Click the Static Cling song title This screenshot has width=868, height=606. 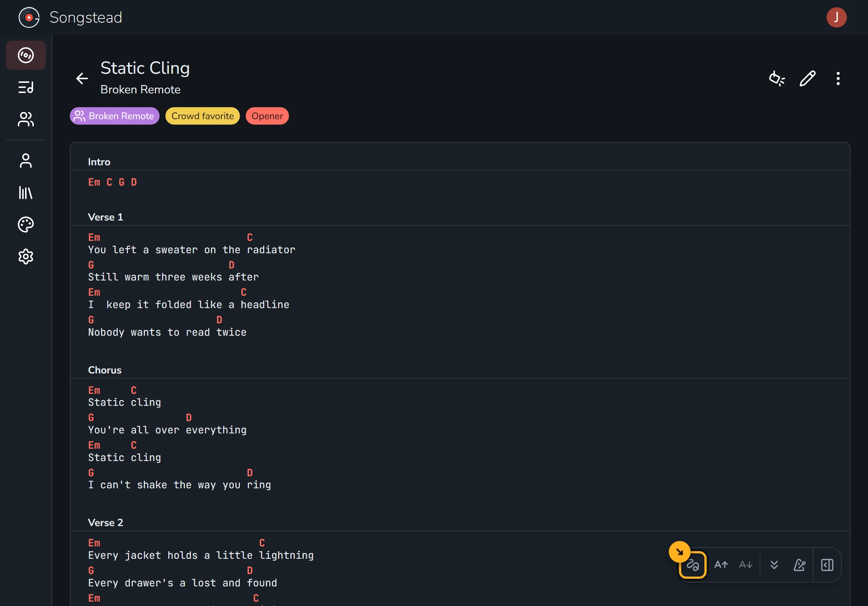coord(145,68)
